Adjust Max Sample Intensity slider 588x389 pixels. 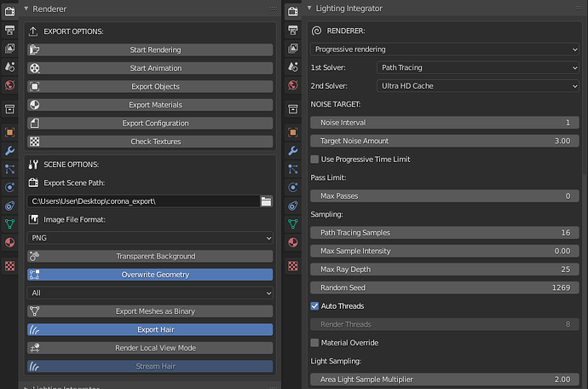coord(445,251)
